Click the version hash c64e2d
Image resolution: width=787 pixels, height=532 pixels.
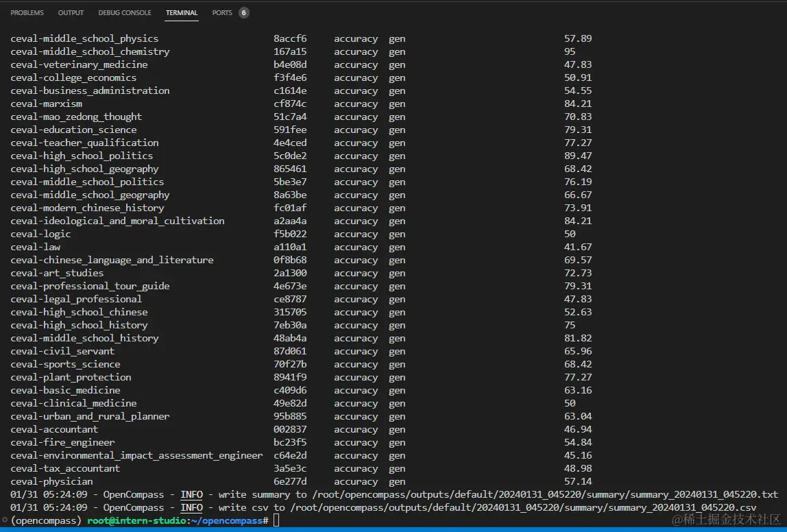pyautogui.click(x=290, y=456)
